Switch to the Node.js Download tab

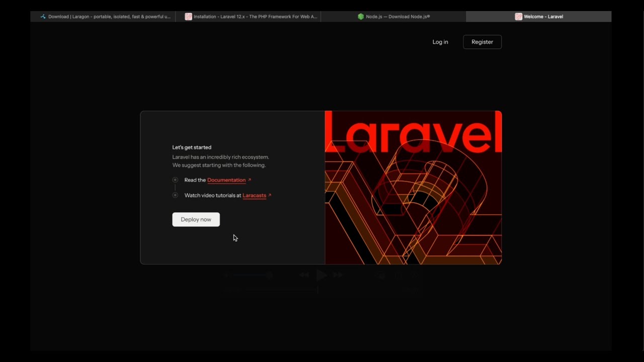393,17
